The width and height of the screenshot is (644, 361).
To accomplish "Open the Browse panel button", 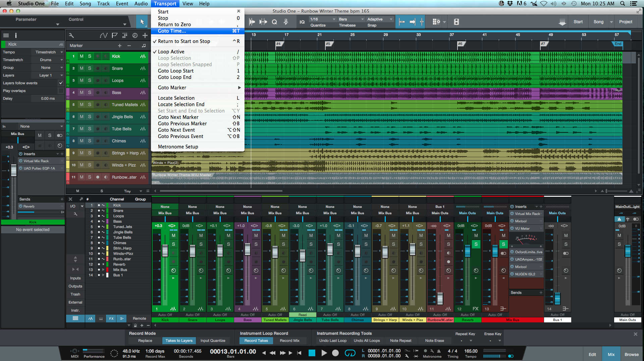I will (x=631, y=354).
